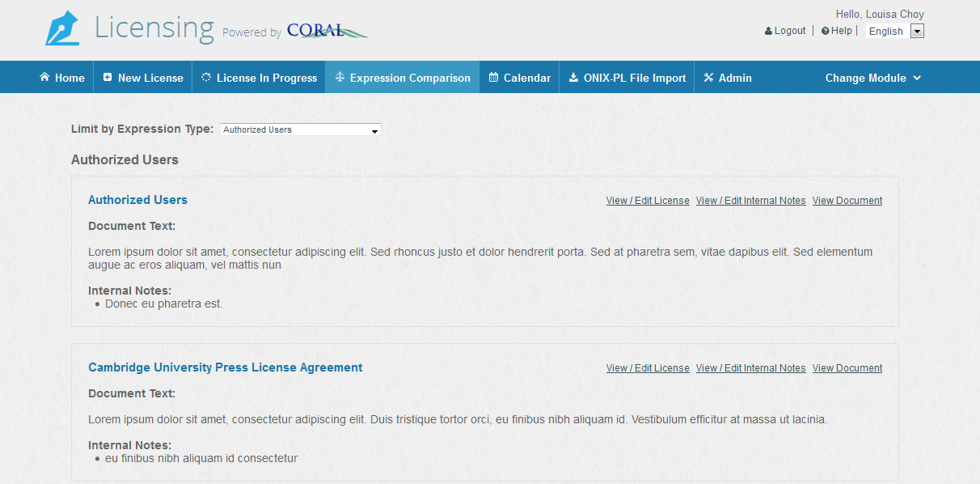Open the Authorized Users license title link

(137, 200)
